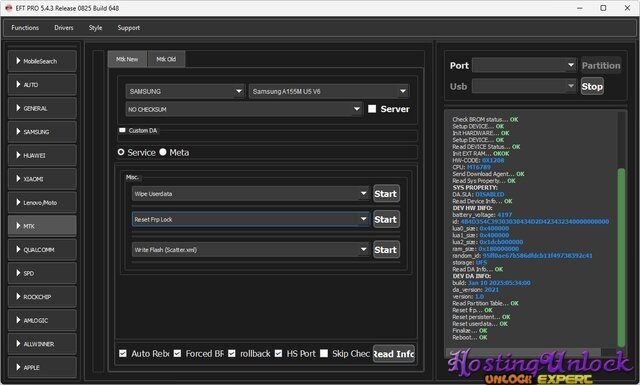Switch to the Mtk Old tab

coord(166,59)
